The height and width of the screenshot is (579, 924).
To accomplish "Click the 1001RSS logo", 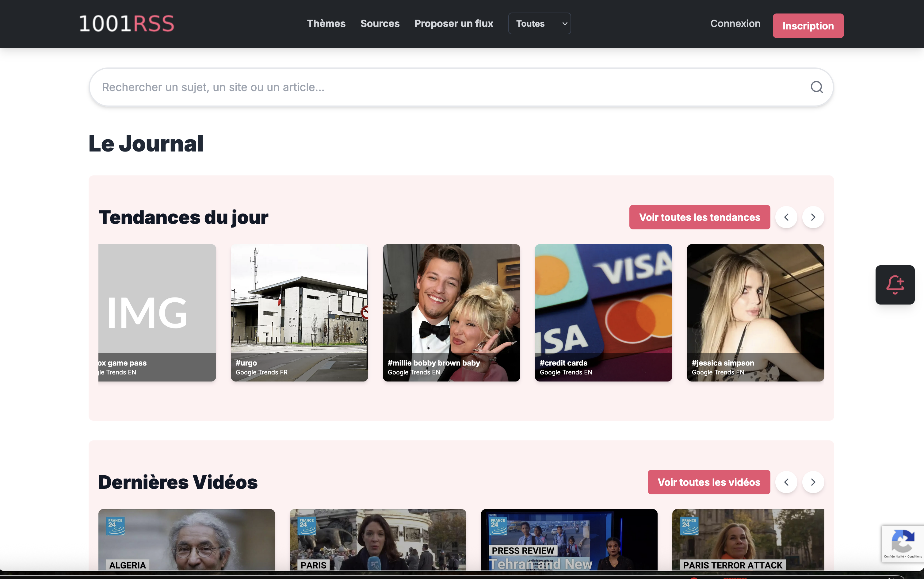I will point(126,23).
